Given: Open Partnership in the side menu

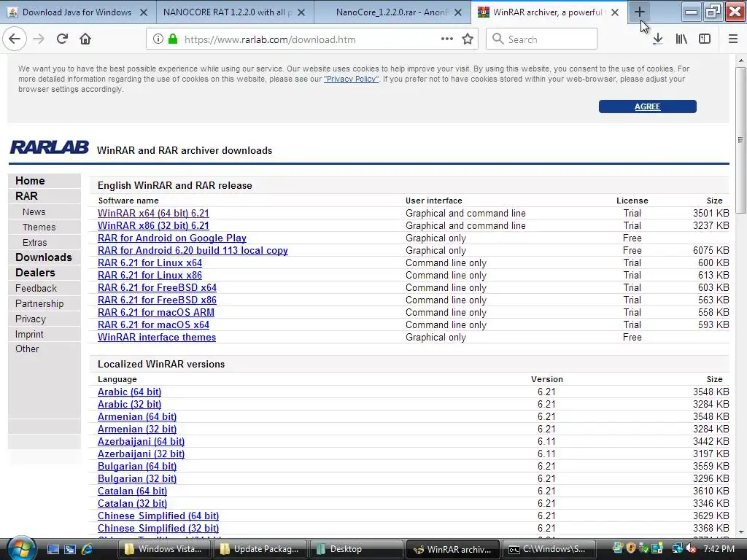Looking at the screenshot, I should (39, 304).
